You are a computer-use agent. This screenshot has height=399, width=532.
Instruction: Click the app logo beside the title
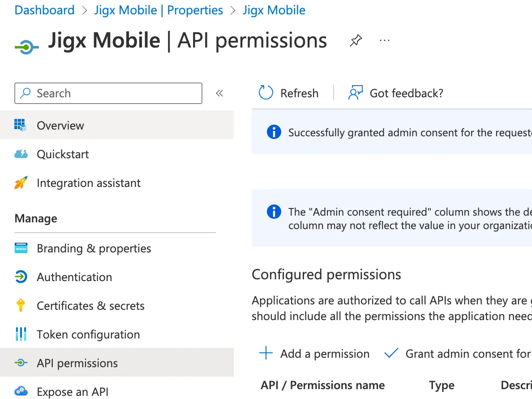(26, 47)
